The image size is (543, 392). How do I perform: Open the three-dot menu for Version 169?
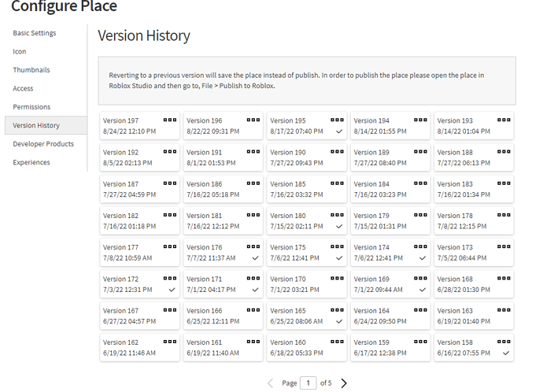click(x=420, y=278)
